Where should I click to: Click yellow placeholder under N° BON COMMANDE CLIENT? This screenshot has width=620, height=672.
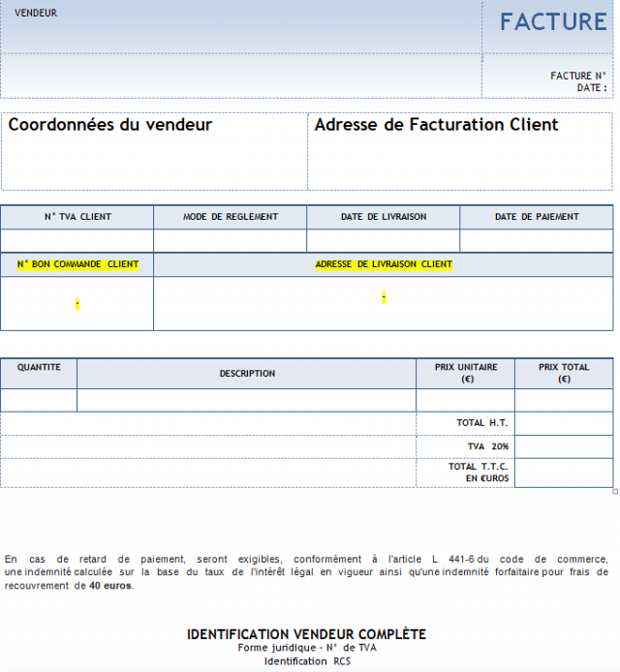(x=77, y=304)
